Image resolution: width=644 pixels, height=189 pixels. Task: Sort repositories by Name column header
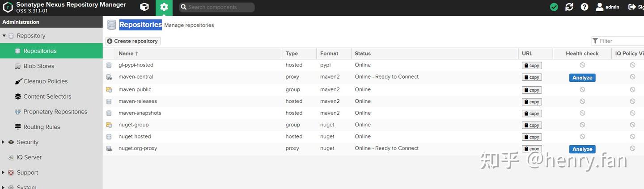126,54
